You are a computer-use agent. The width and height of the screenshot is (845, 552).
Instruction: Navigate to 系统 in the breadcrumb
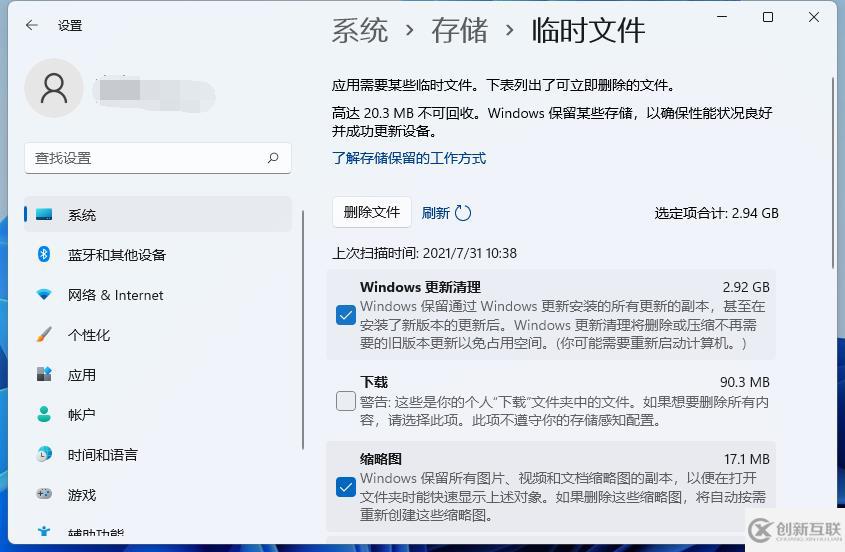359,30
